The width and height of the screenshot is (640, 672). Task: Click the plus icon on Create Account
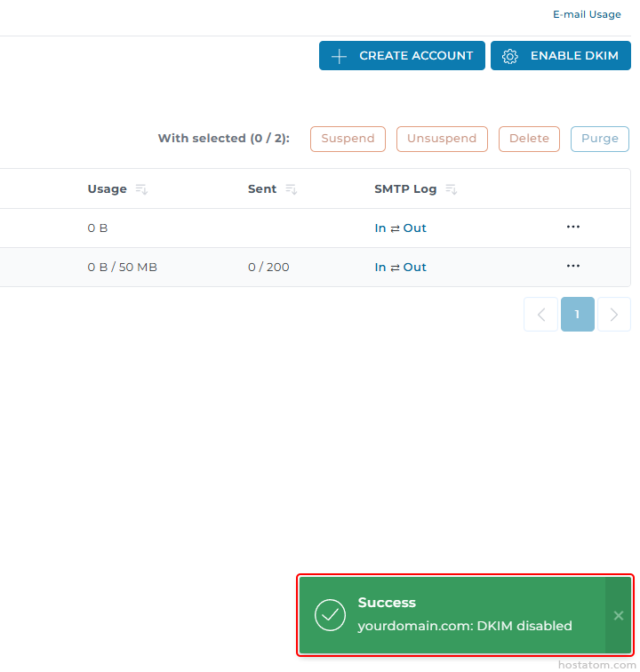(x=339, y=56)
